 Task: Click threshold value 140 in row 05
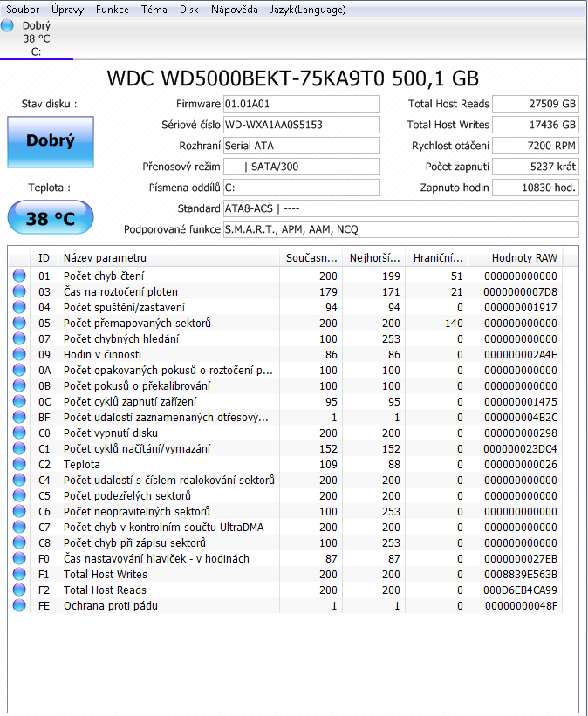(x=454, y=324)
